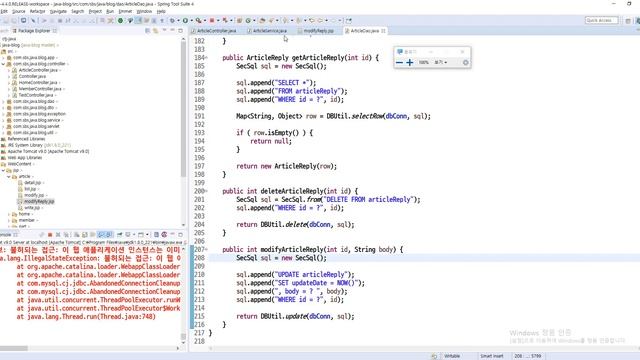Select modifyReply.jsp in the article folder
Viewport: 640px width, 360px height.
[x=39, y=201]
